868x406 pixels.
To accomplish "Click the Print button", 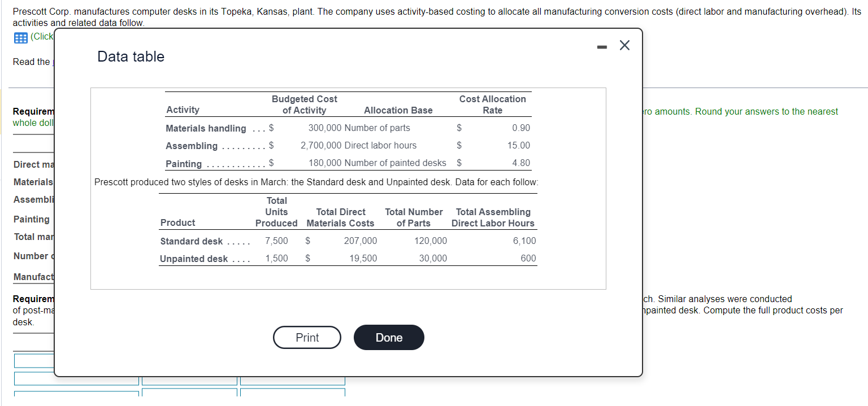I will (x=307, y=337).
